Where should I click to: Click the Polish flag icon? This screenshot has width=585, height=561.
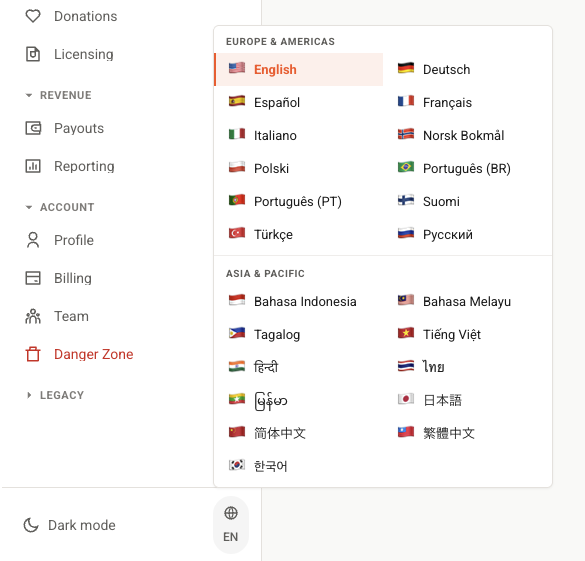coord(237,167)
